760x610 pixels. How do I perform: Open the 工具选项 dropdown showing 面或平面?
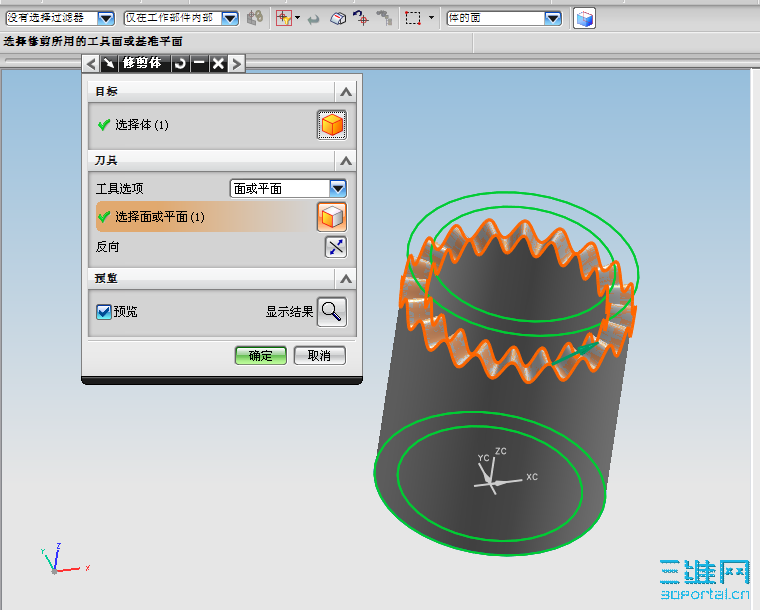(288, 188)
